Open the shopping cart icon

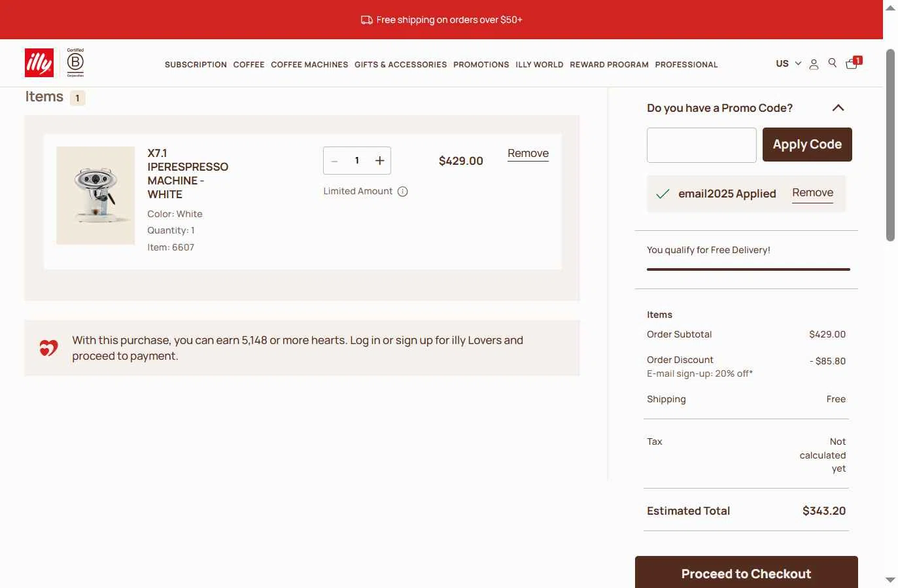click(x=853, y=63)
